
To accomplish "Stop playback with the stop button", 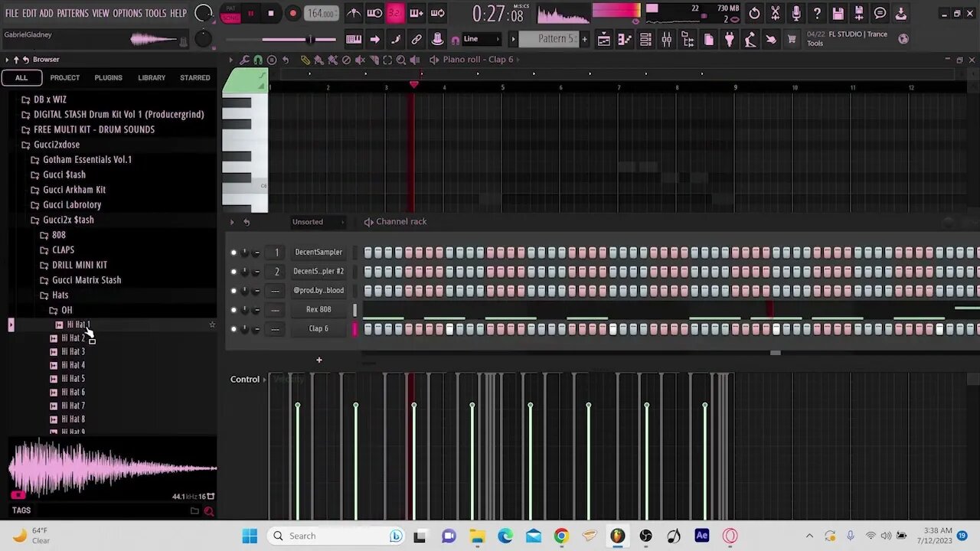I will point(271,13).
